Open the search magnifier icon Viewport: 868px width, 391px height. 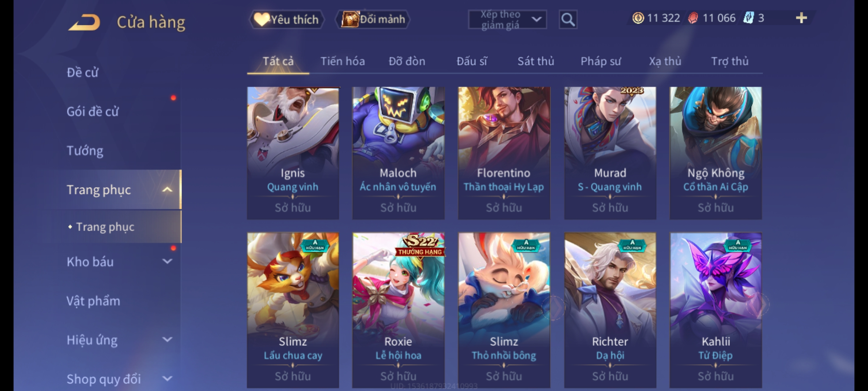click(x=568, y=20)
